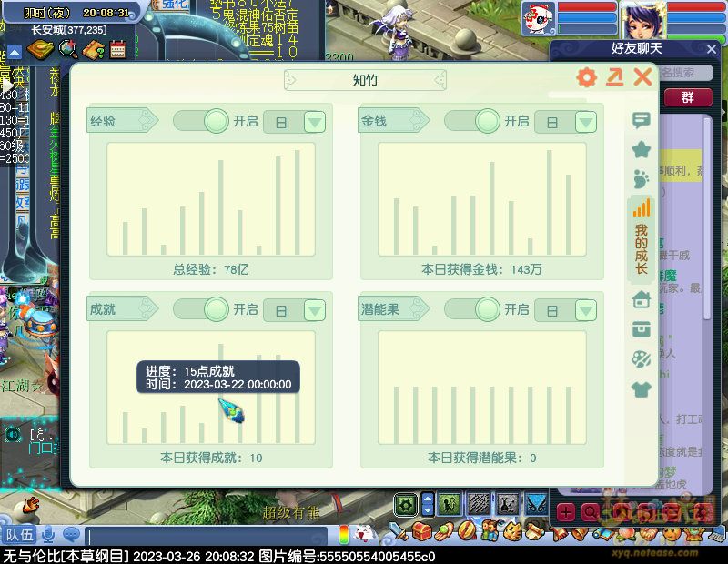Toggle the 潜能果 tracking switch

(x=472, y=309)
